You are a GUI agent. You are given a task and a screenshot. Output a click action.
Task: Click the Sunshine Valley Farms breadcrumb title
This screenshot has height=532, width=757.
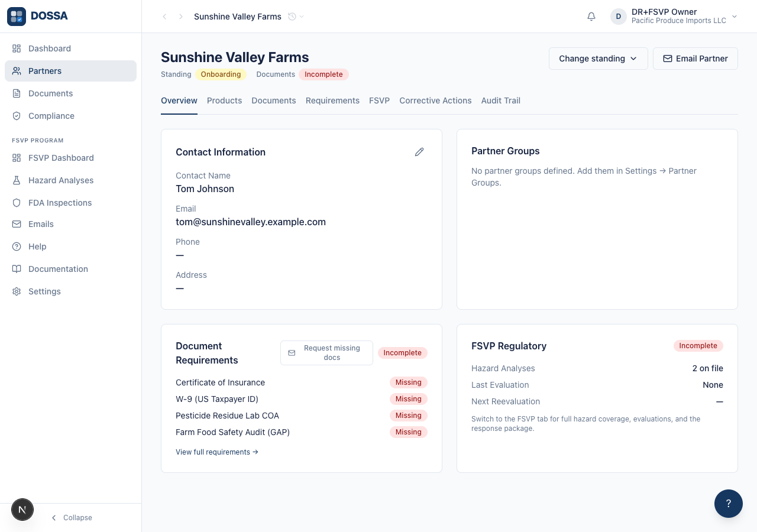238,17
